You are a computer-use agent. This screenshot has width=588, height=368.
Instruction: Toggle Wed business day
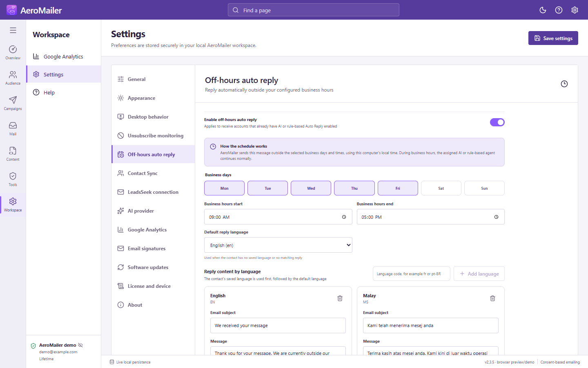311,188
